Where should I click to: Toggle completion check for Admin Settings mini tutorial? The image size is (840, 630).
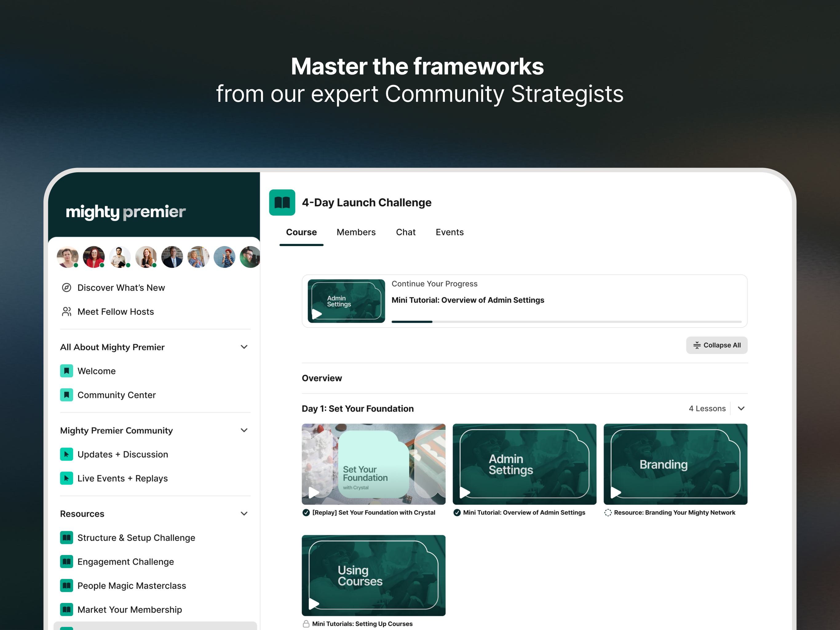(x=457, y=512)
